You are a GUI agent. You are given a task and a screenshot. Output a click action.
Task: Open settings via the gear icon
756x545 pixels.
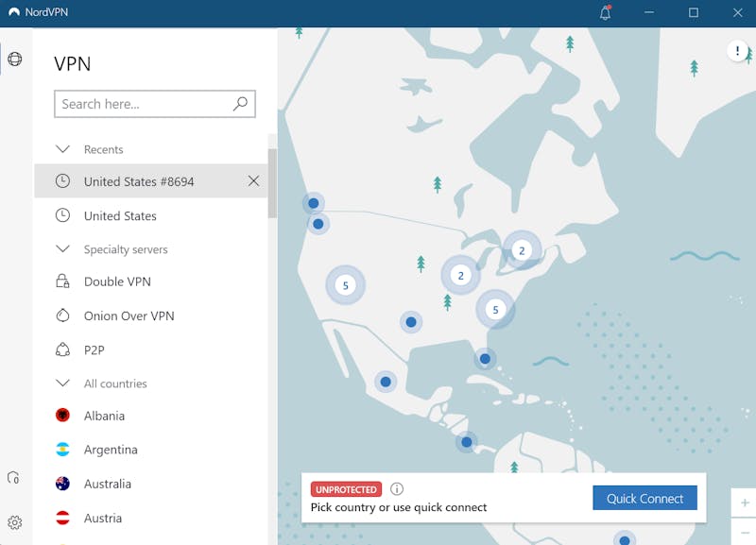(14, 522)
